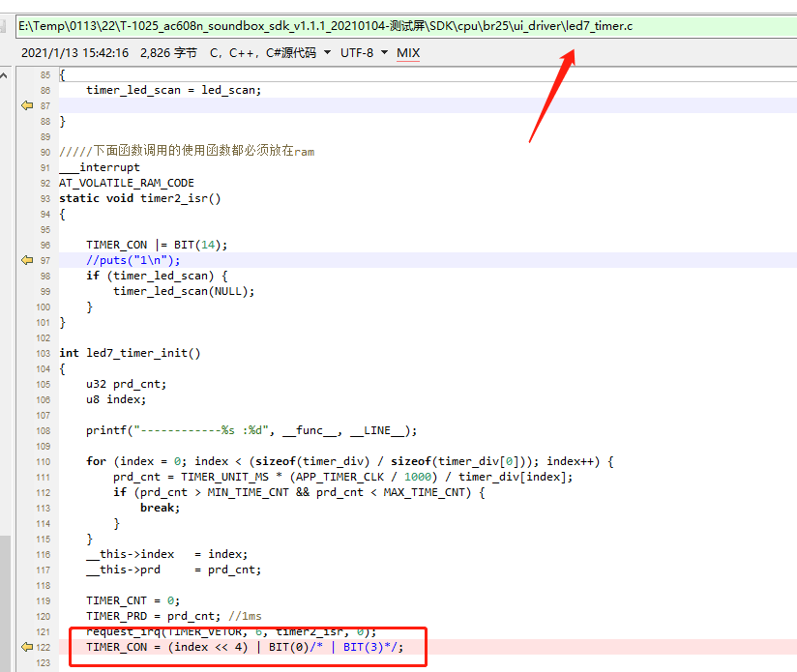Click the "static void timer2_isr()" declaration
The width and height of the screenshot is (797, 672).
click(140, 198)
